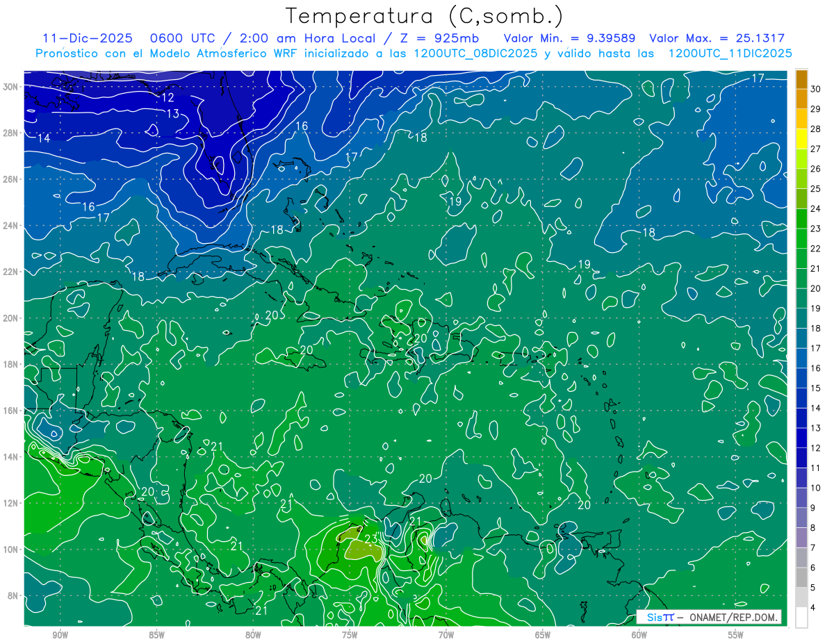This screenshot has height=644, width=834.
Task: Click the '14' contour label on the map
Action: coord(44,138)
